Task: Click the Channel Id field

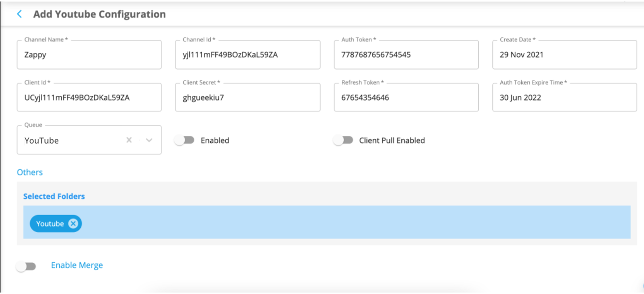Action: (x=248, y=54)
